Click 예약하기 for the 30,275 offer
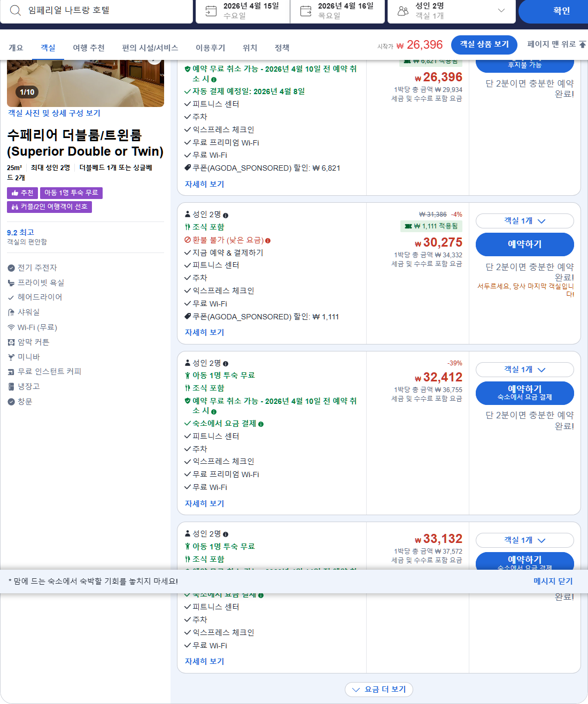Image resolution: width=588 pixels, height=704 pixels. pos(525,244)
